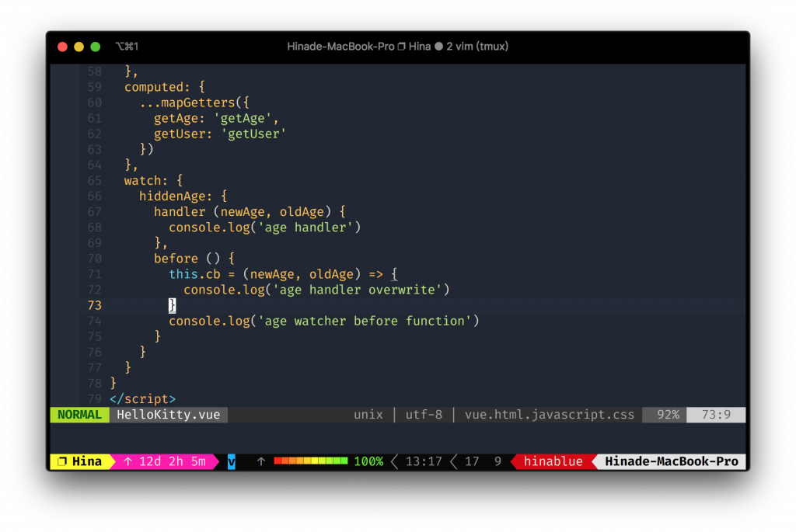The height and width of the screenshot is (532, 796).
Task: Click the '</script>' closing tag
Action: (x=143, y=399)
